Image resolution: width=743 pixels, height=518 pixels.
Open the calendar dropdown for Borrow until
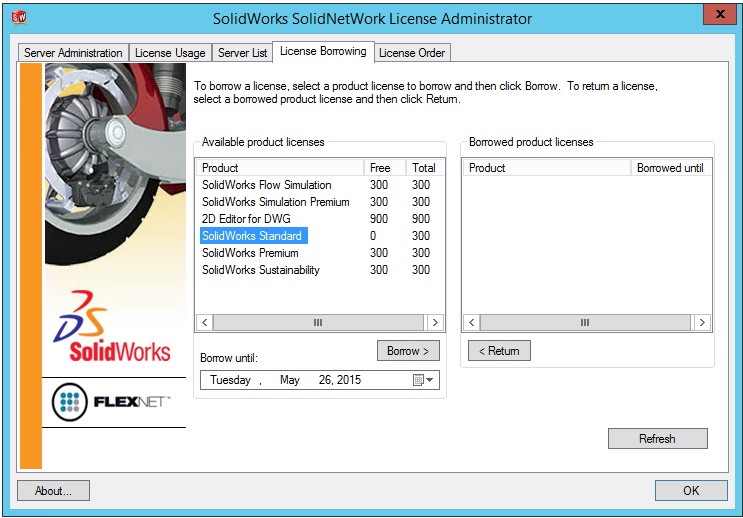click(424, 380)
